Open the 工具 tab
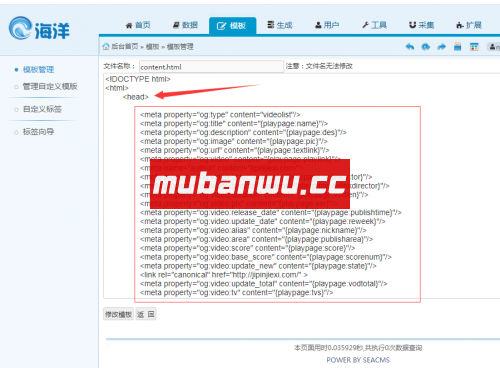The height and width of the screenshot is (368, 500). [x=375, y=25]
